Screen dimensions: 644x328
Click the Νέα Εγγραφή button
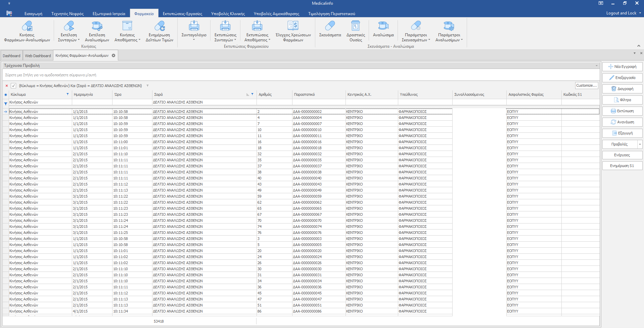tap(622, 67)
